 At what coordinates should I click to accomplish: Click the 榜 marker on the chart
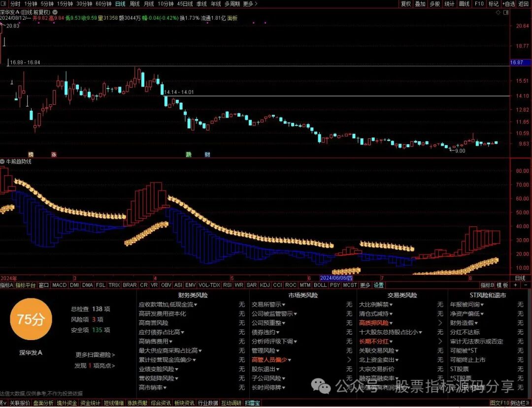coord(31,155)
